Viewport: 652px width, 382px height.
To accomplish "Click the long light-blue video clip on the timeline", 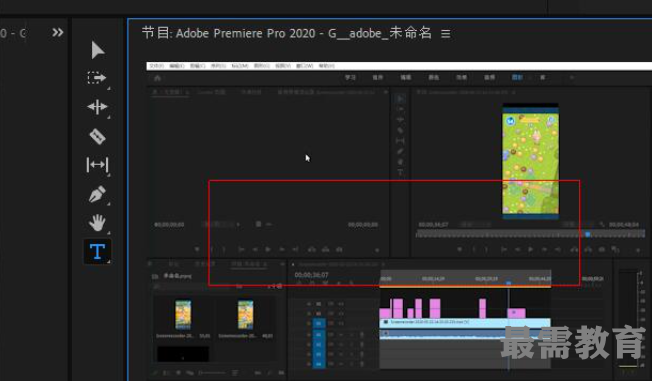I will tap(465, 322).
